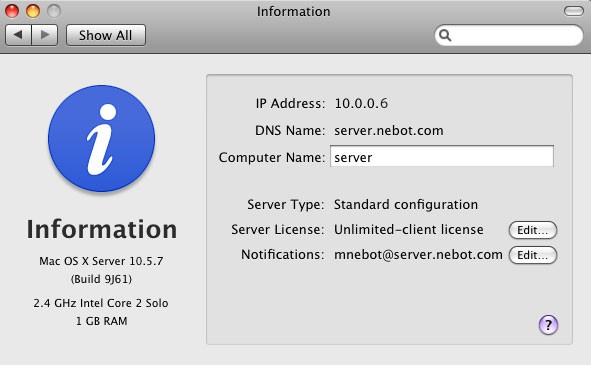The image size is (591, 365).
Task: Click the DNS Name server.nebot.com text
Action: pos(389,130)
